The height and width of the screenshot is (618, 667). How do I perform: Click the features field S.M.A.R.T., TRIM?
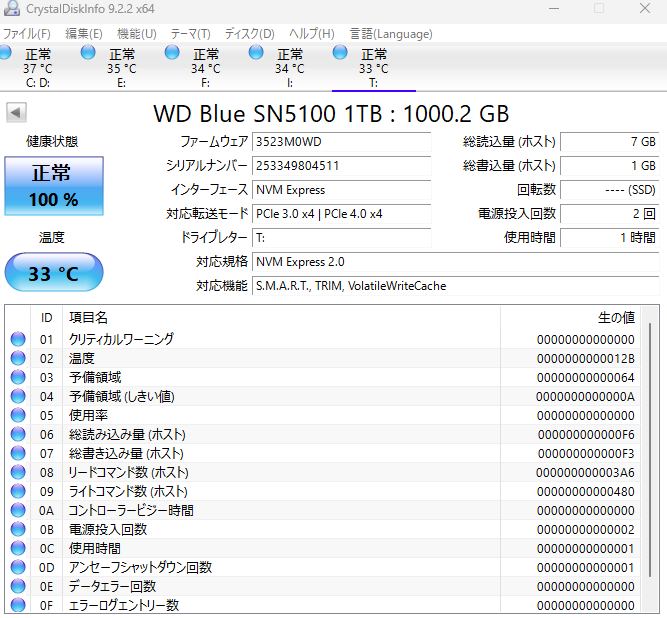pyautogui.click(x=456, y=286)
